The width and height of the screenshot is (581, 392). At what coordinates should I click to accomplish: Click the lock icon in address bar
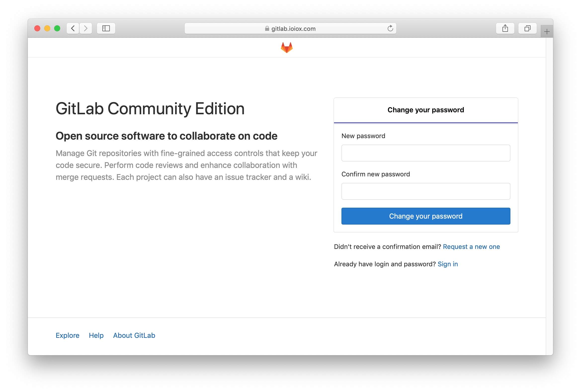[x=267, y=29]
